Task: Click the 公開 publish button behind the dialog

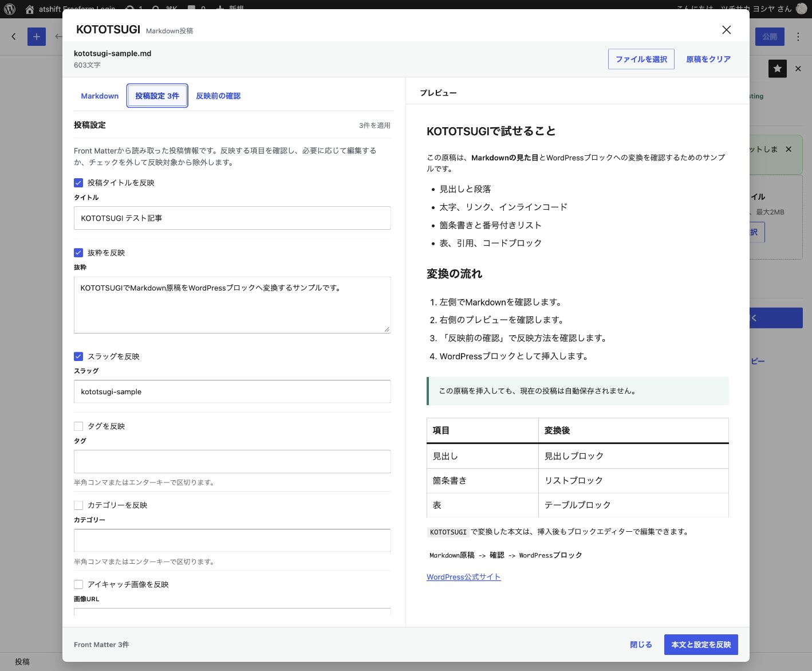Action: pyautogui.click(x=769, y=37)
